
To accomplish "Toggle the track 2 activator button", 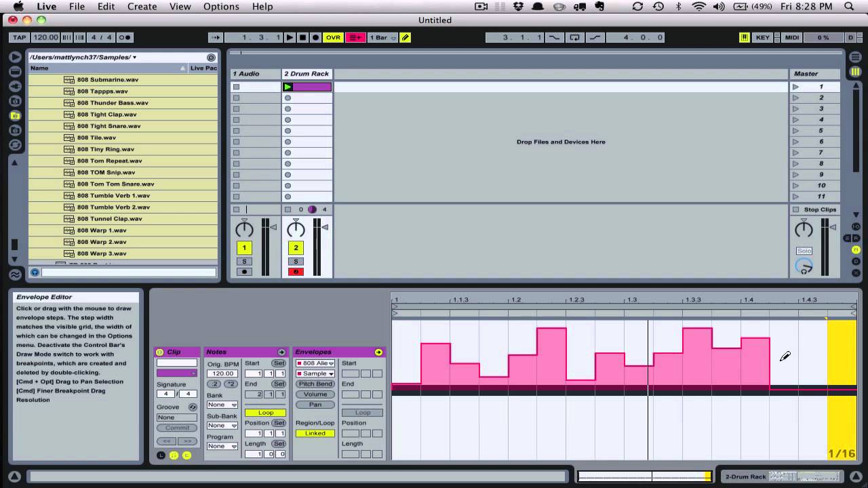I will coord(296,248).
